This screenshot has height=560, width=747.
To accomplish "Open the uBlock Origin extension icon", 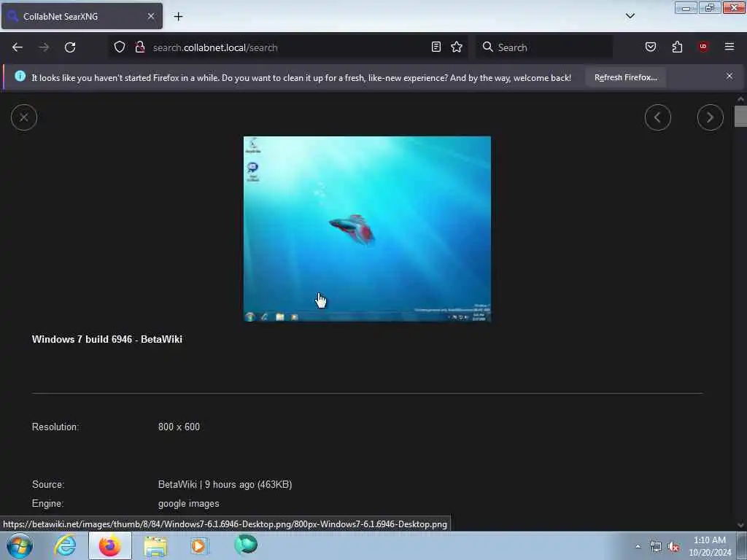I will (x=703, y=47).
